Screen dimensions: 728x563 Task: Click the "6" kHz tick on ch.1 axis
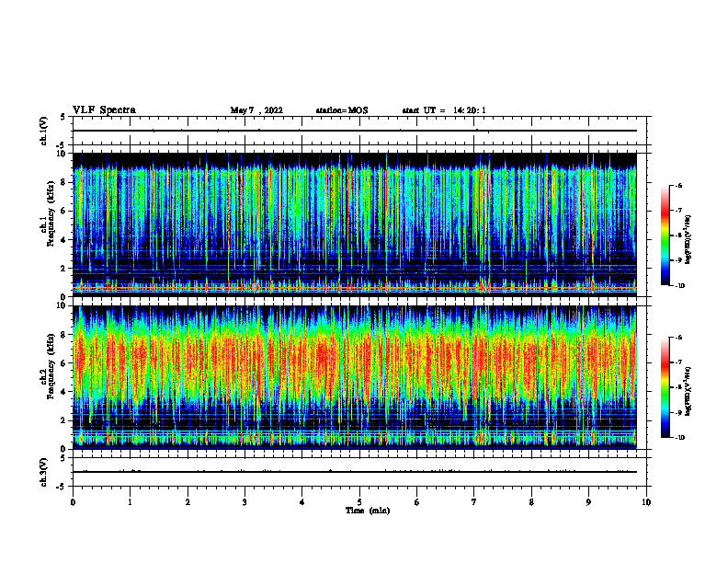pyautogui.click(x=64, y=211)
